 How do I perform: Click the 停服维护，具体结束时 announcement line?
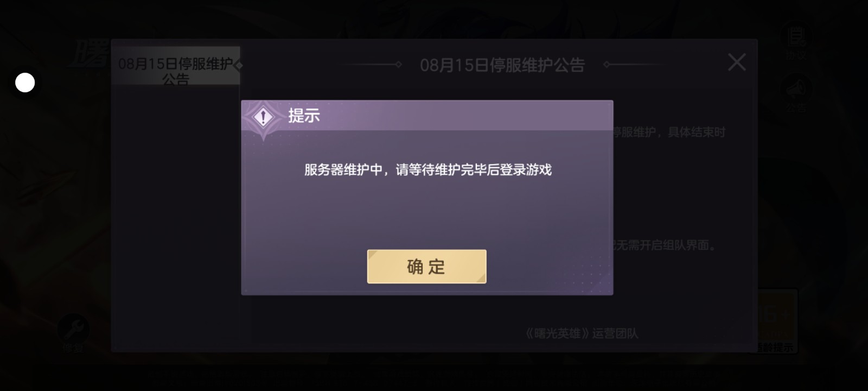(x=669, y=133)
